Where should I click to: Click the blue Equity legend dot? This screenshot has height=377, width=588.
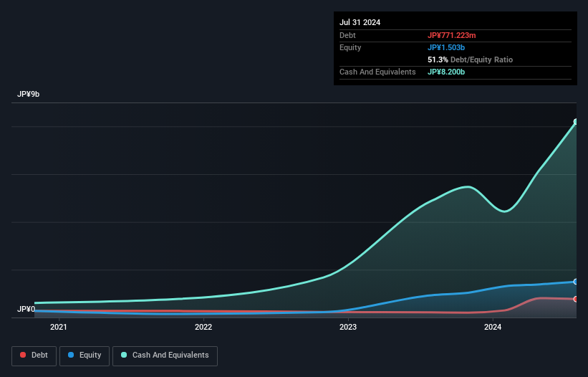click(x=71, y=355)
